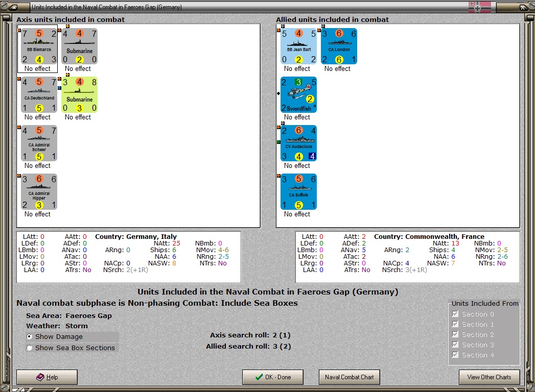This screenshot has width=535, height=392.
Task: Click the Axis NRng 2-5 value
Action: tap(223, 256)
